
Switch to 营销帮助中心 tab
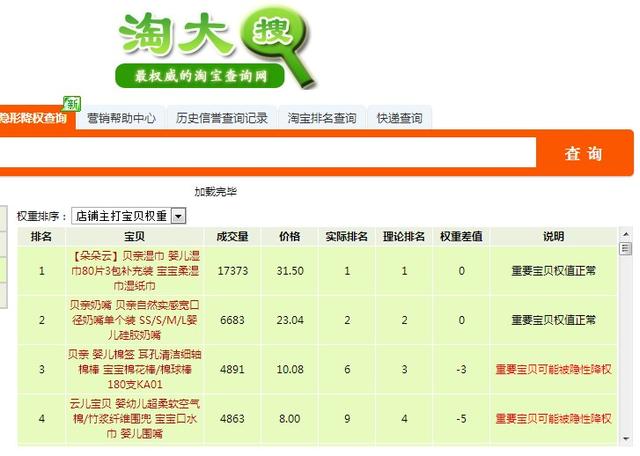(121, 118)
